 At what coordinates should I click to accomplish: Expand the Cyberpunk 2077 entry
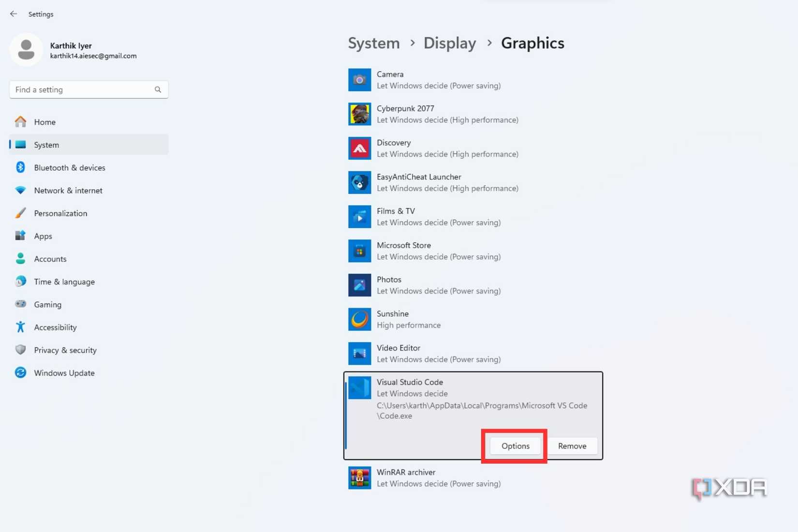coord(473,114)
